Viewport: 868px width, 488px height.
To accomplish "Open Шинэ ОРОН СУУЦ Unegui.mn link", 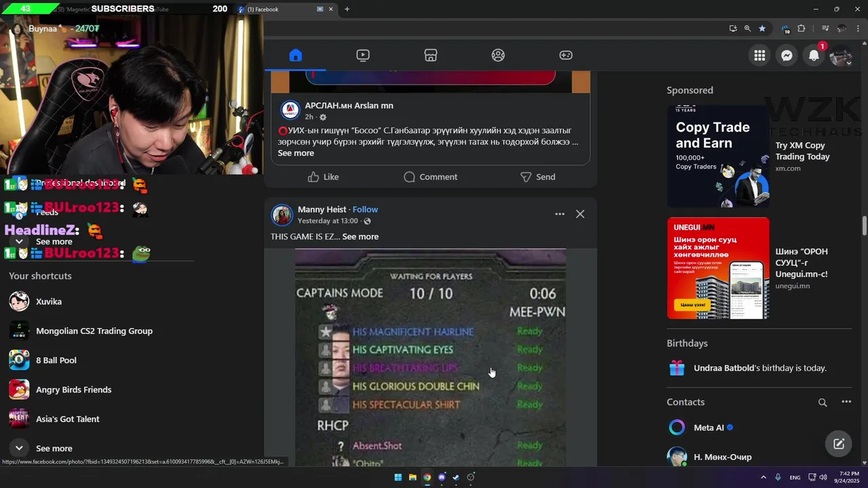I will coord(802,262).
